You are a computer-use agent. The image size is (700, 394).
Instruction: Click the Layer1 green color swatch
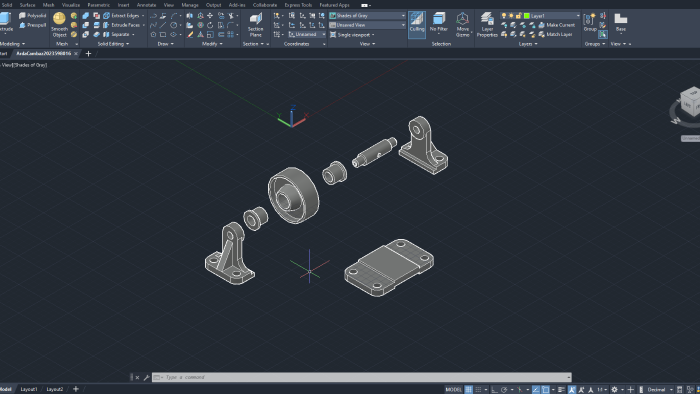click(x=527, y=16)
